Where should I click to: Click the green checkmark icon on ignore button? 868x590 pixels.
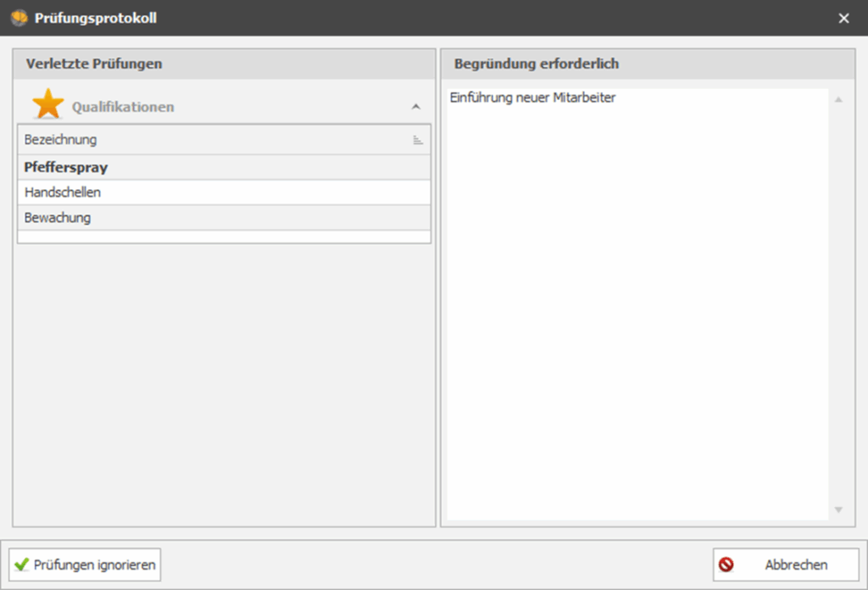pyautogui.click(x=22, y=565)
